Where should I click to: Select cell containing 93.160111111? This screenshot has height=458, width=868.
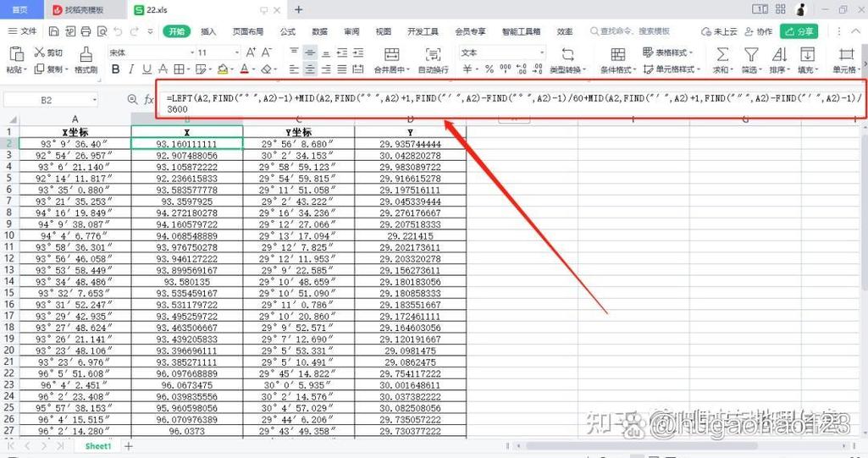click(186, 144)
